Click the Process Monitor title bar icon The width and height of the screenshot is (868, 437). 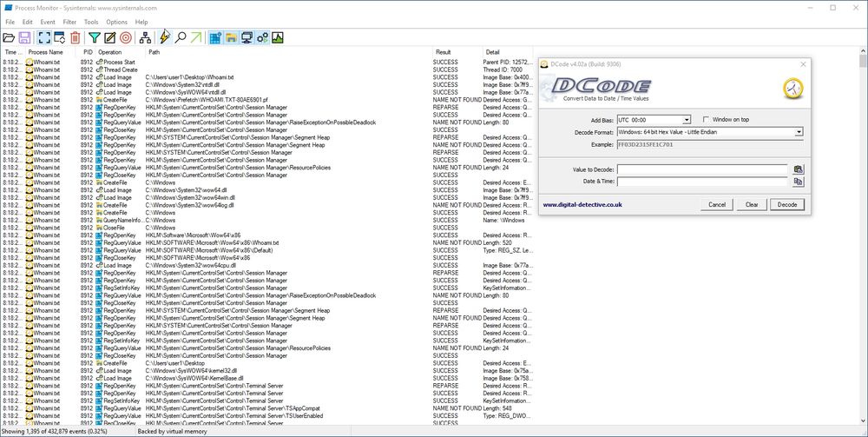coord(8,9)
